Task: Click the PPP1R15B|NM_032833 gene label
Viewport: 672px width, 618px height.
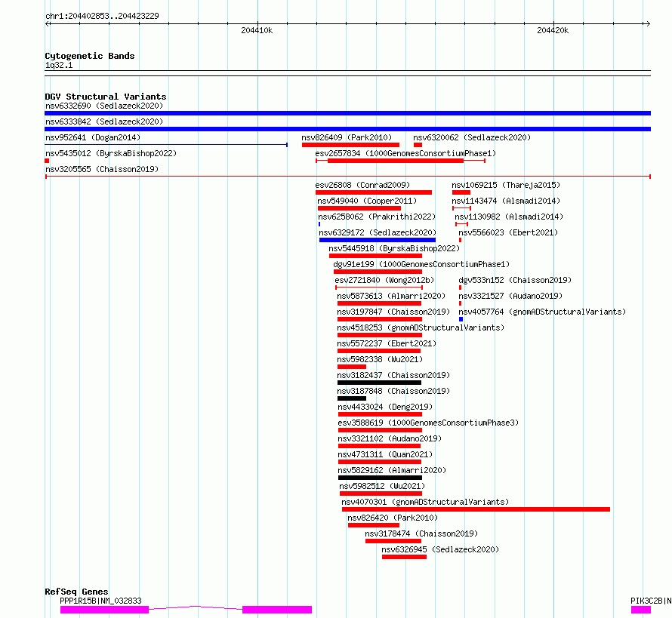Action: pos(100,601)
